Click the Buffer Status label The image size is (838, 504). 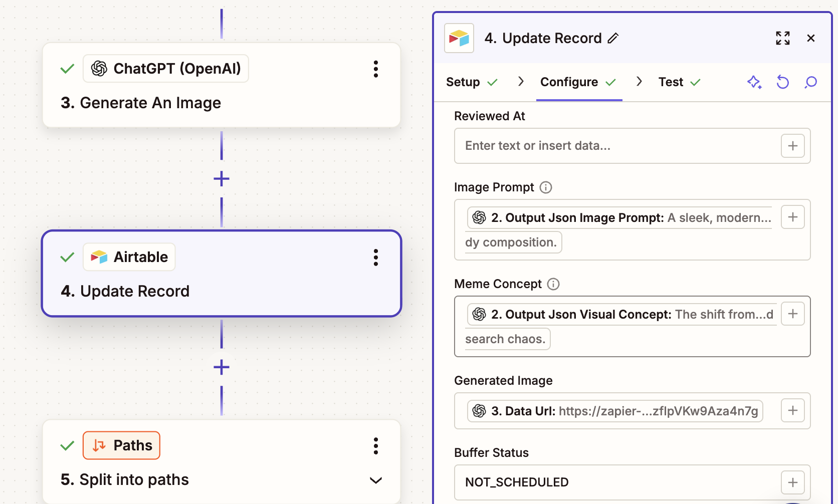click(491, 453)
